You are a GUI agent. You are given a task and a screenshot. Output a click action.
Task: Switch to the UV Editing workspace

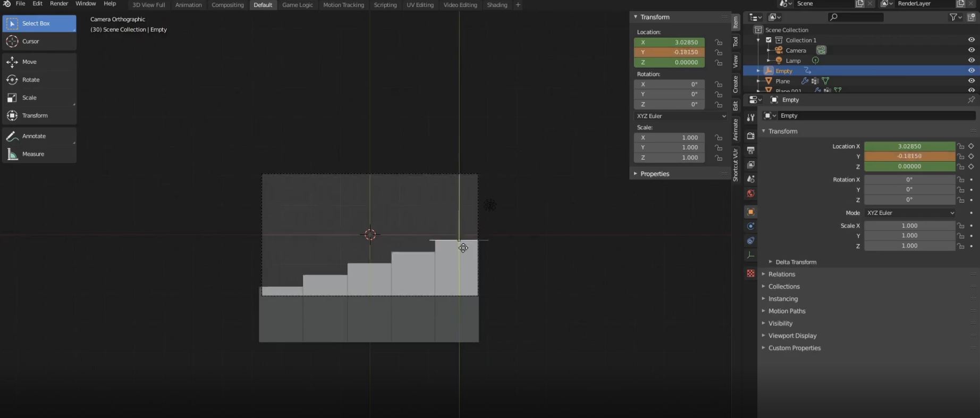(420, 5)
